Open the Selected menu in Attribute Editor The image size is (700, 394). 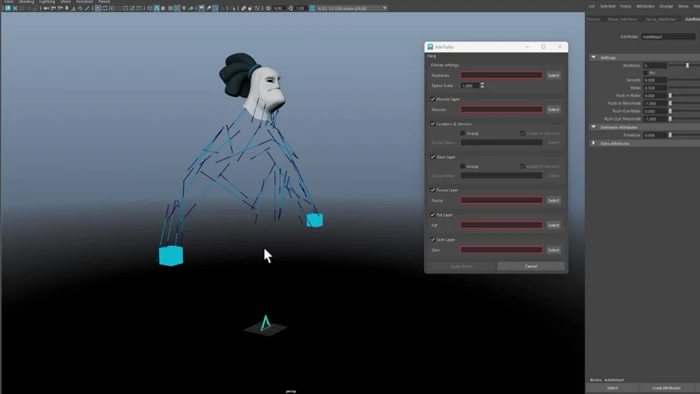click(608, 6)
